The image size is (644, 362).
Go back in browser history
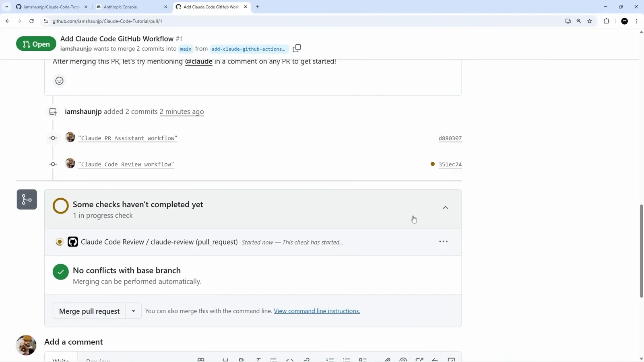8,21
